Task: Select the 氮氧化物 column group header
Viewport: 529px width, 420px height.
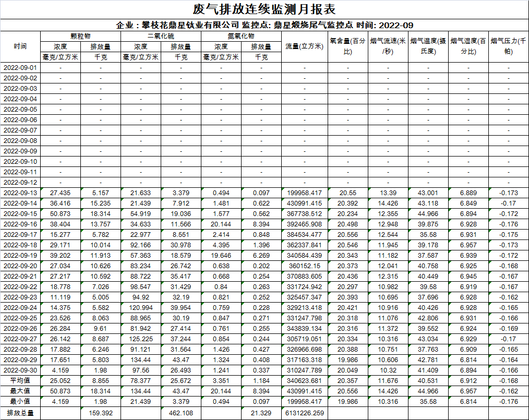Action: coord(241,36)
